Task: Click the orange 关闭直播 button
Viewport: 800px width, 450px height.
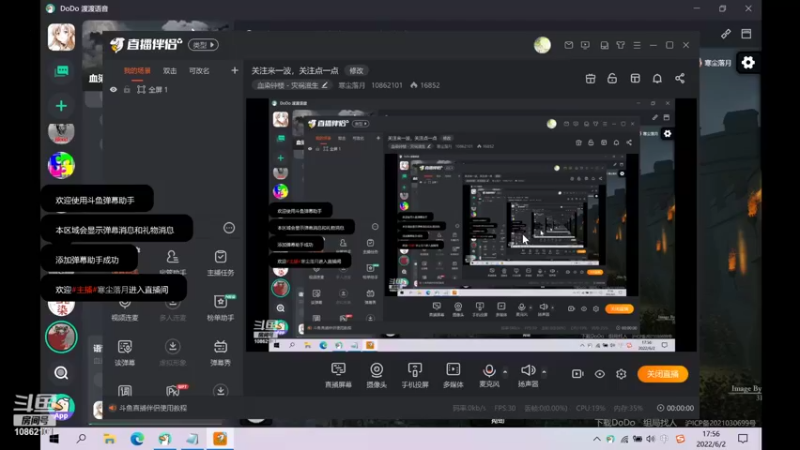Action: tap(662, 374)
